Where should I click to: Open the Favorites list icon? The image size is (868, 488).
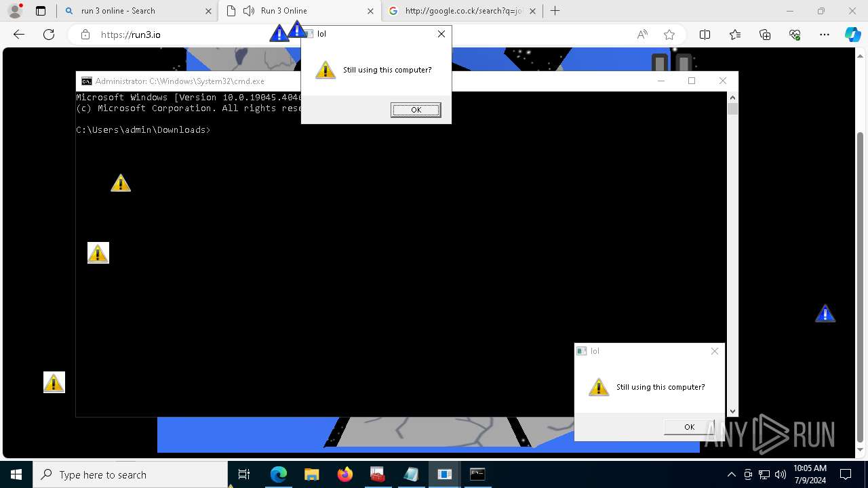735,35
